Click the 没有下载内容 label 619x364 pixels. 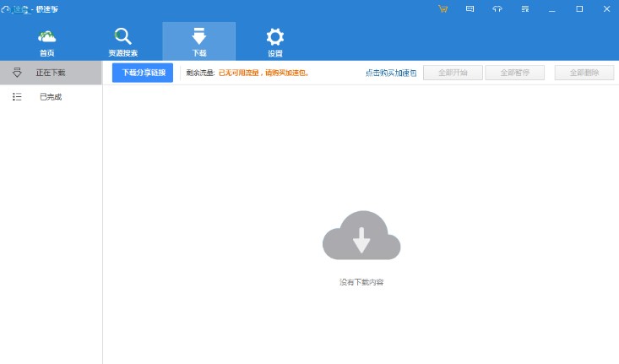coord(361,282)
